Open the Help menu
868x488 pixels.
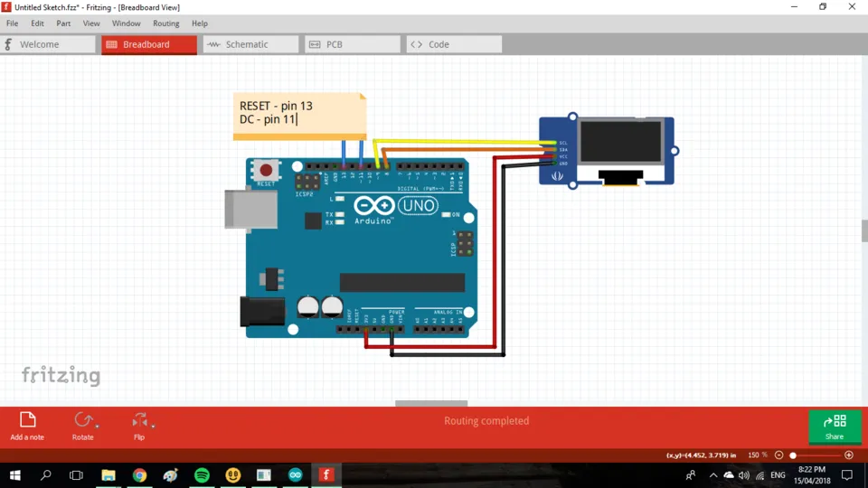coord(199,23)
